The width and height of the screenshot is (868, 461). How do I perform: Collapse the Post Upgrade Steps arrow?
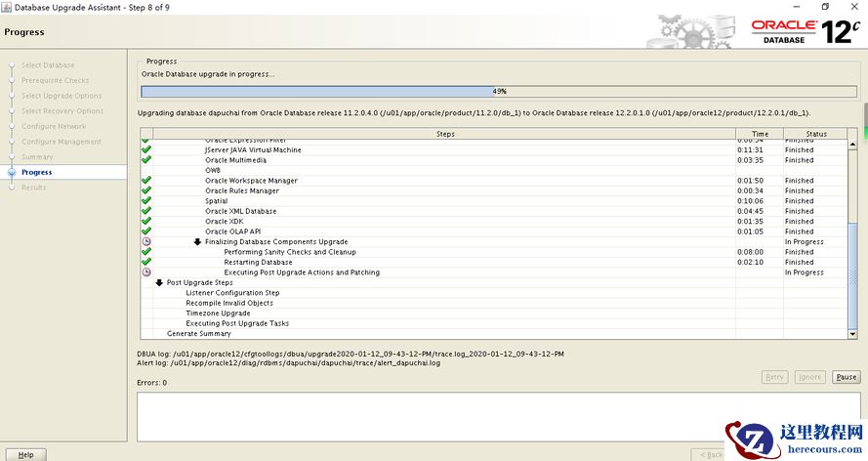coord(159,283)
